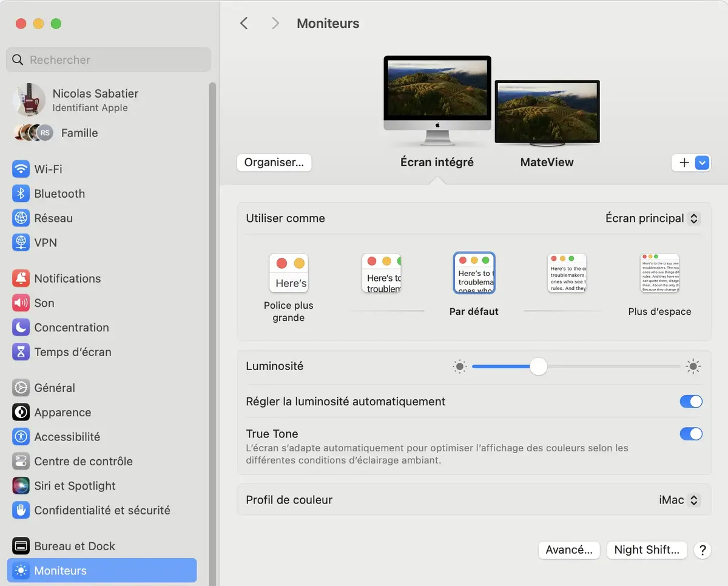Open Bureau et Dock in sidebar
The height and width of the screenshot is (586, 728).
75,546
